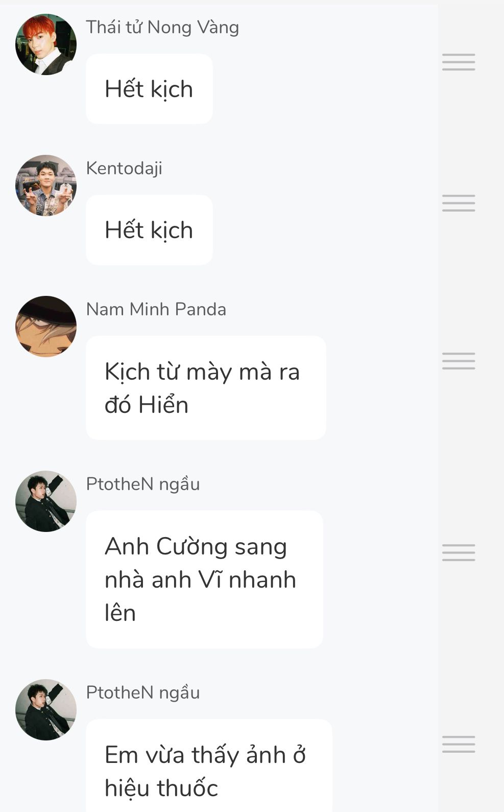The height and width of the screenshot is (812, 504).
Task: Select Kentodaji's "Hết kịch" message bubble
Action: tap(149, 230)
